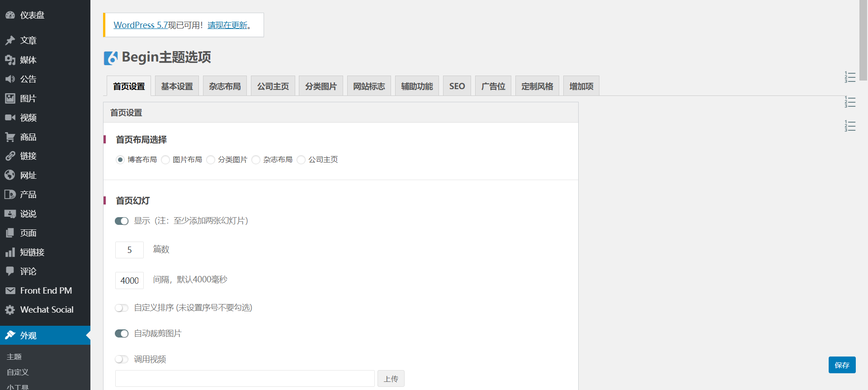The width and height of the screenshot is (868, 390).
Task: Click the 说说 chat icon
Action: tap(10, 214)
